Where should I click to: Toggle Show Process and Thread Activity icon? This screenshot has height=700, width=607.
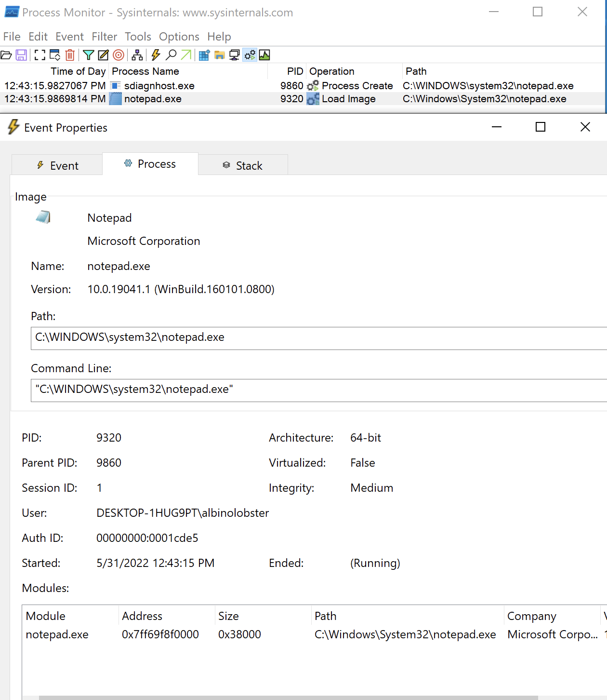point(250,55)
